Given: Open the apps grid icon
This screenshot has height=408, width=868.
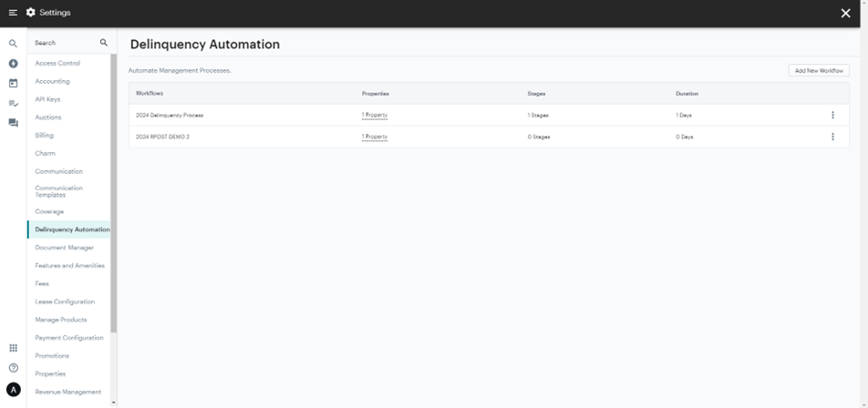Looking at the screenshot, I should tap(13, 348).
